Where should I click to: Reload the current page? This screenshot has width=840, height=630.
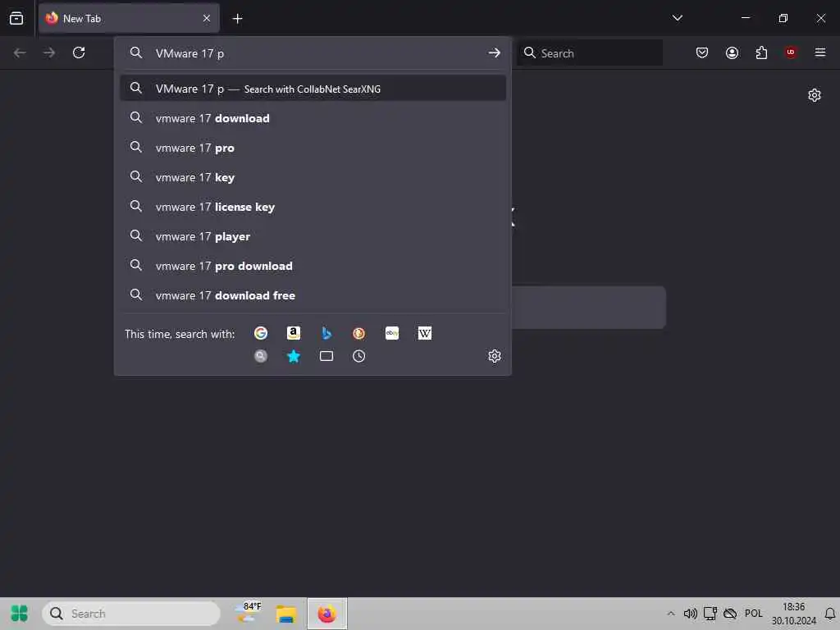point(79,52)
